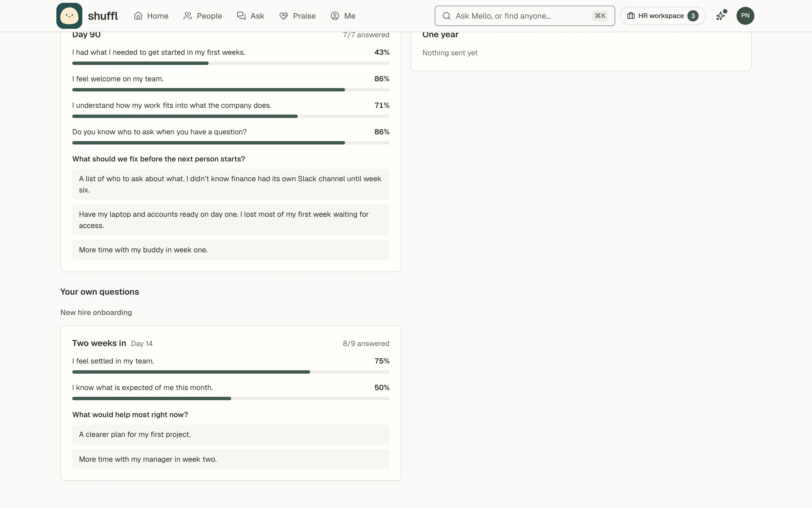
Task: Click the shuffl mascot logo icon
Action: pyautogui.click(x=69, y=16)
